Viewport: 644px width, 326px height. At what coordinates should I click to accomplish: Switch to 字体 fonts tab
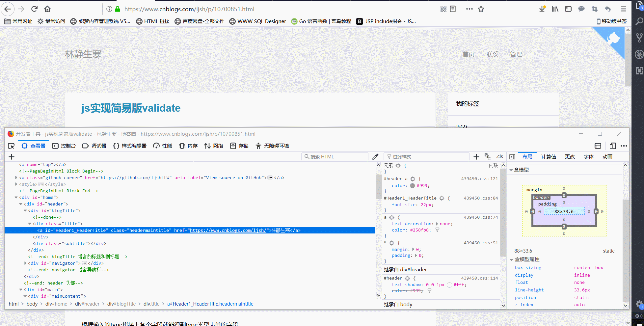589,157
